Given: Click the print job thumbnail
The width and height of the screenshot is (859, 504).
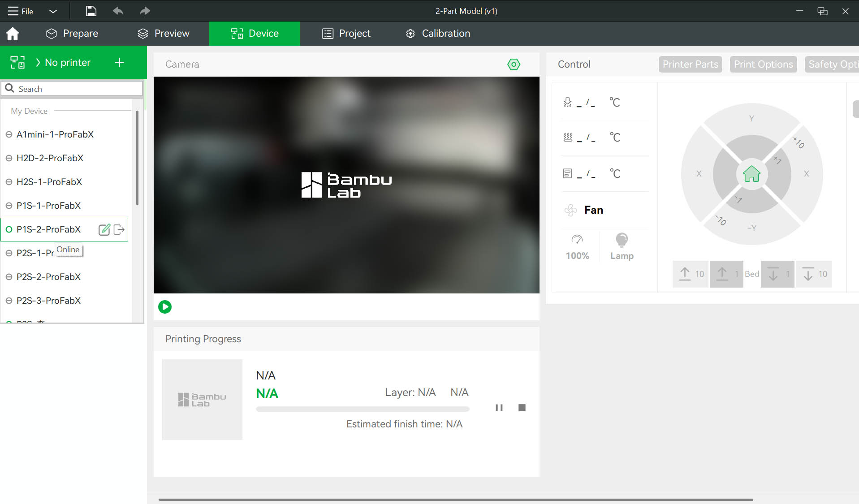Looking at the screenshot, I should [202, 400].
